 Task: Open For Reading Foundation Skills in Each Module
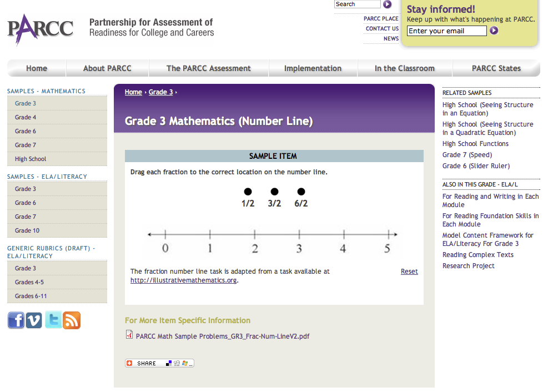pyautogui.click(x=491, y=220)
